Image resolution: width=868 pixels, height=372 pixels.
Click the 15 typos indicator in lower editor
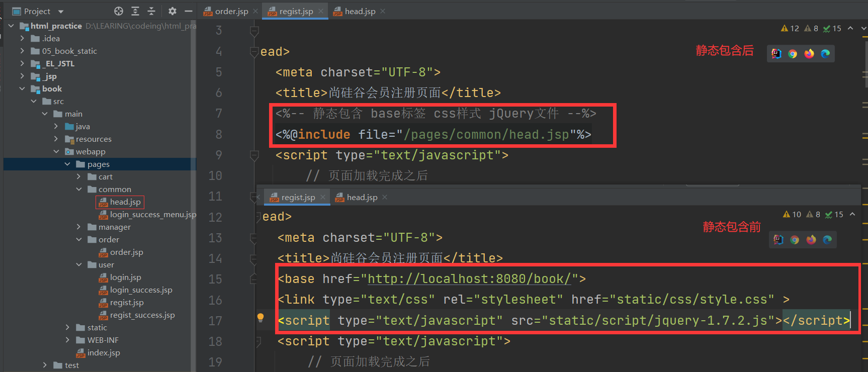coord(834,215)
